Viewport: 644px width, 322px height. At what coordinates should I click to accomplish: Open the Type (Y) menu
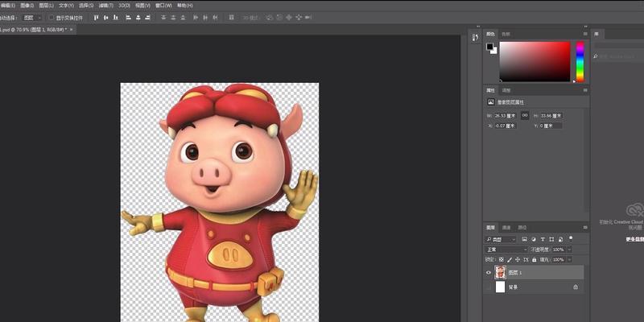[66, 6]
